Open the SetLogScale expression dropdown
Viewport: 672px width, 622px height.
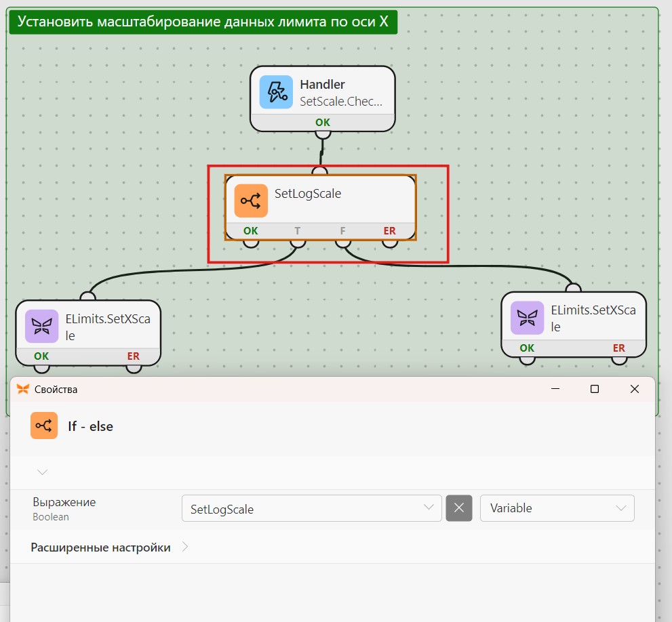(x=311, y=508)
